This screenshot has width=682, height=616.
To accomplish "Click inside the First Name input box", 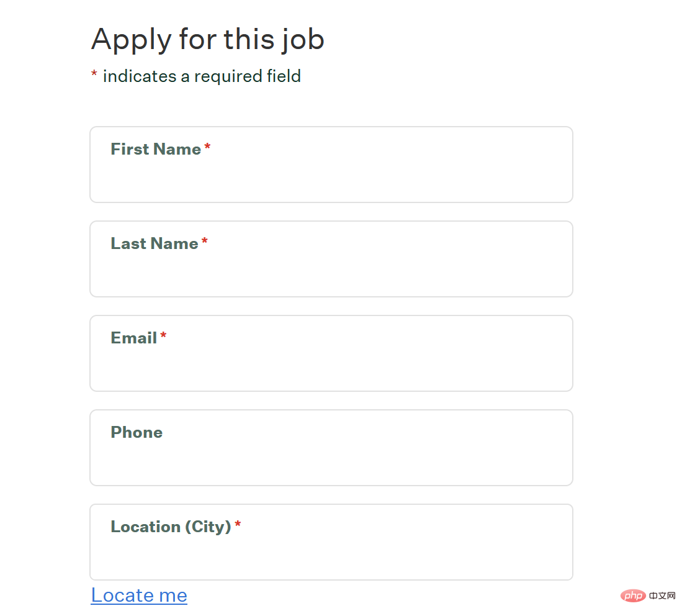I will tap(331, 178).
